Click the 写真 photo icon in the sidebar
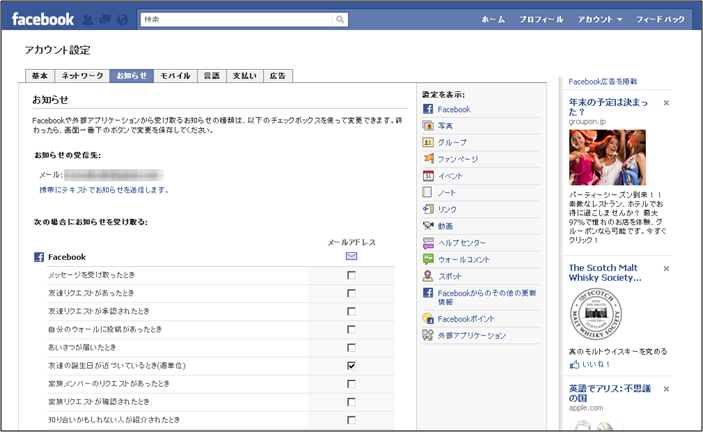 (x=428, y=125)
